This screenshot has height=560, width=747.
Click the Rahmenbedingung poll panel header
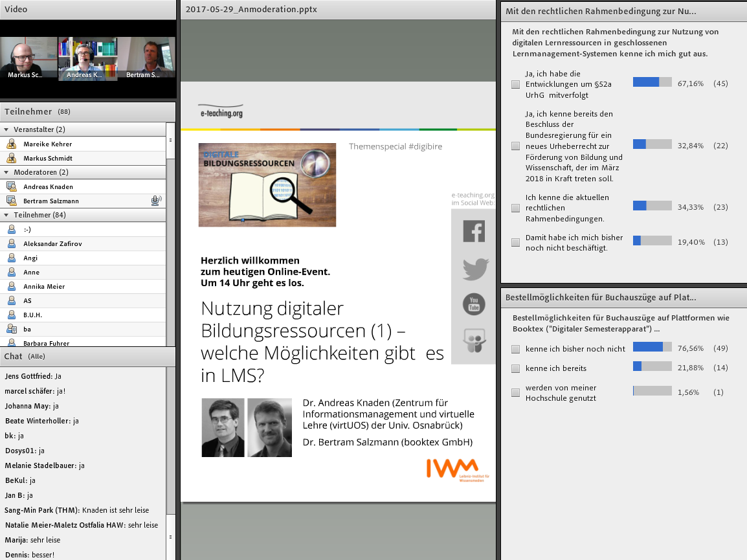[623, 12]
